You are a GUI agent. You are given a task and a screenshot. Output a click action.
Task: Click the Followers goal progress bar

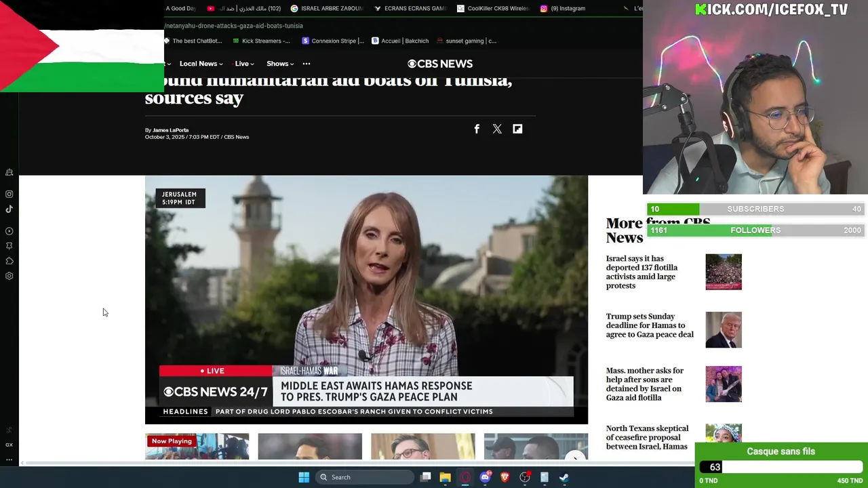pos(755,230)
